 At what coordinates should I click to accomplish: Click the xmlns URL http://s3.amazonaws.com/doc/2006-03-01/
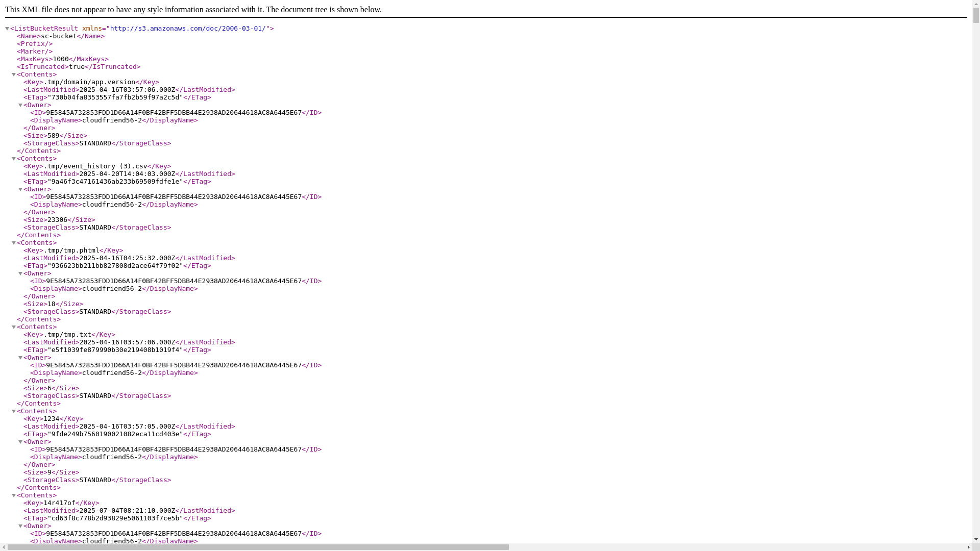tap(188, 29)
